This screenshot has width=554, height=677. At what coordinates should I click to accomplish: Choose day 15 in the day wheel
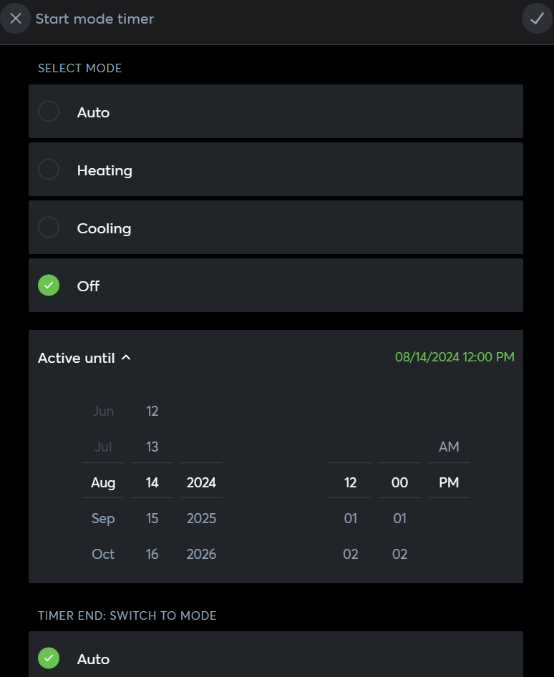[x=152, y=518]
